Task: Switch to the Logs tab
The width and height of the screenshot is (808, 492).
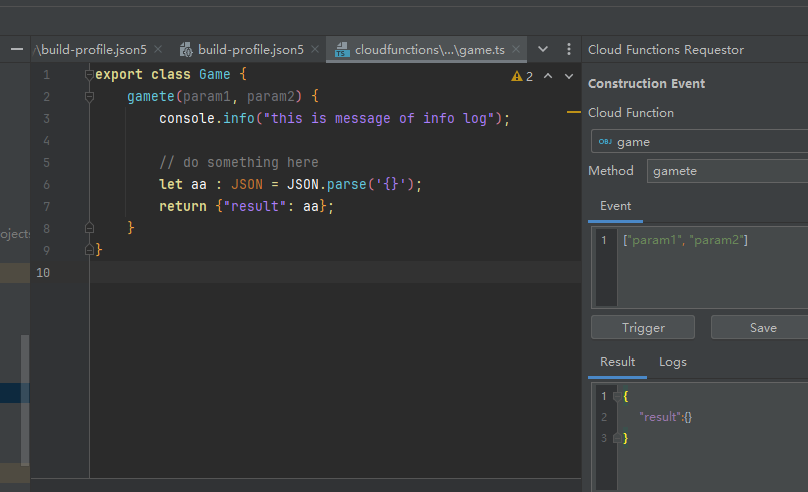Action: 672,362
